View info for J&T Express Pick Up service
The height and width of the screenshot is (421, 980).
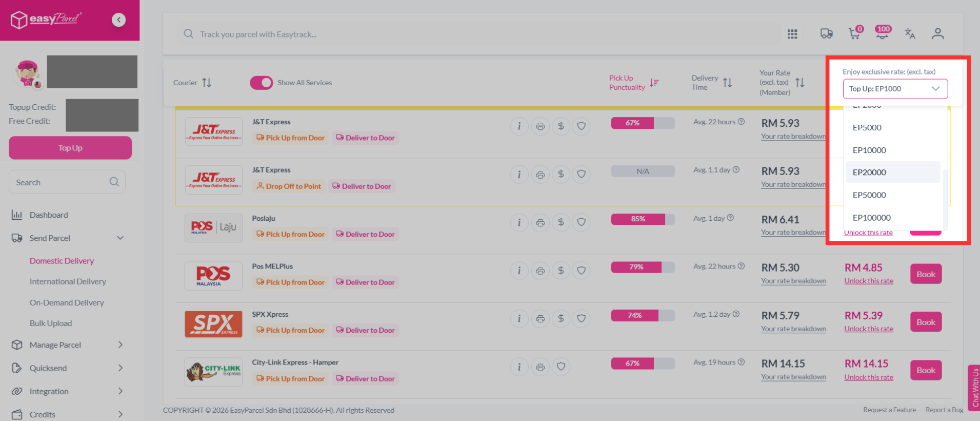[519, 126]
